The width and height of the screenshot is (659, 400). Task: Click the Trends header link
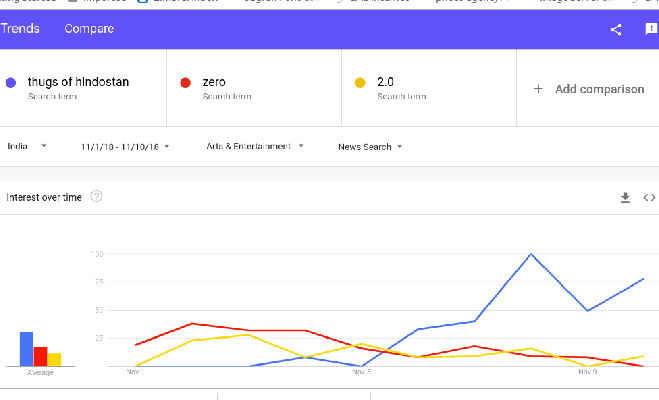(x=20, y=29)
